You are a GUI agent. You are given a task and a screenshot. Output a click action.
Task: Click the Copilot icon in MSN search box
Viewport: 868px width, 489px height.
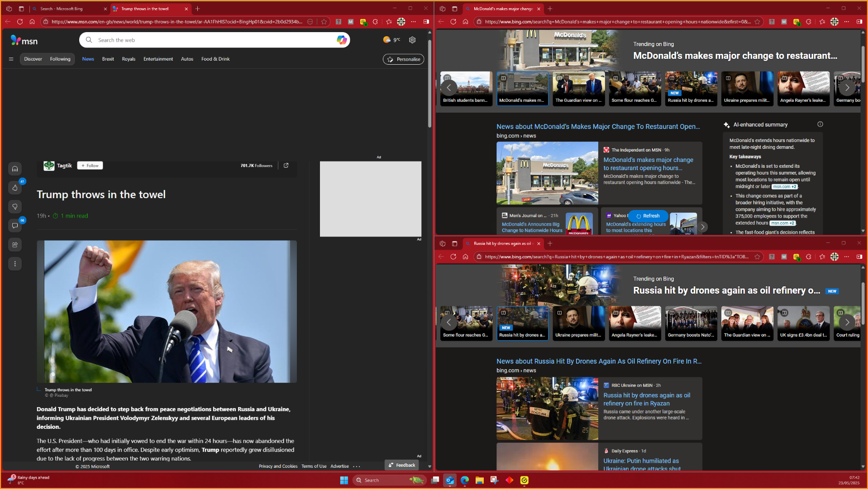tap(342, 40)
